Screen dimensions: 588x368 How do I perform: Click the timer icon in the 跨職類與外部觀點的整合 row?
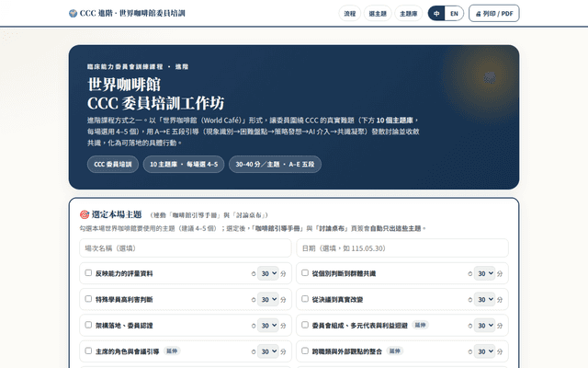click(469, 351)
